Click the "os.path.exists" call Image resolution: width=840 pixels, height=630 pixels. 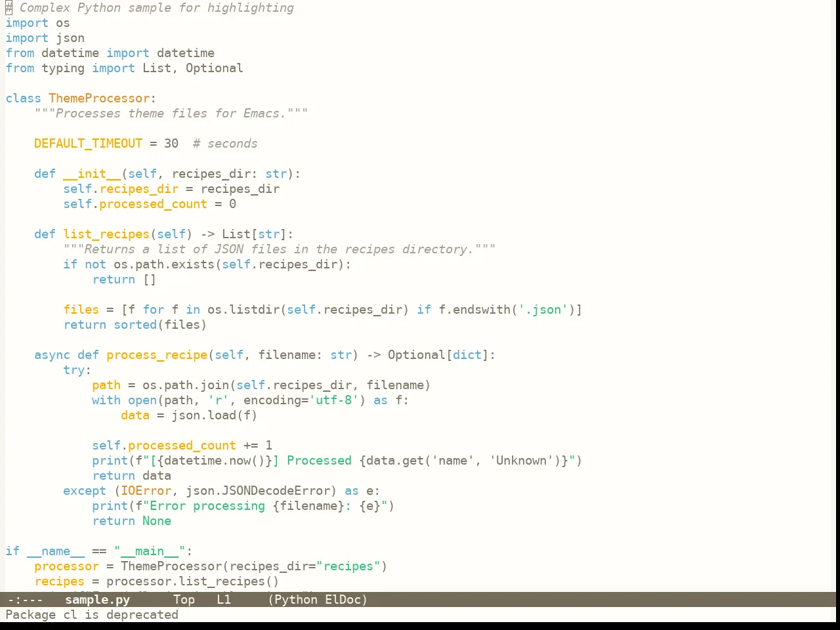[x=164, y=264]
